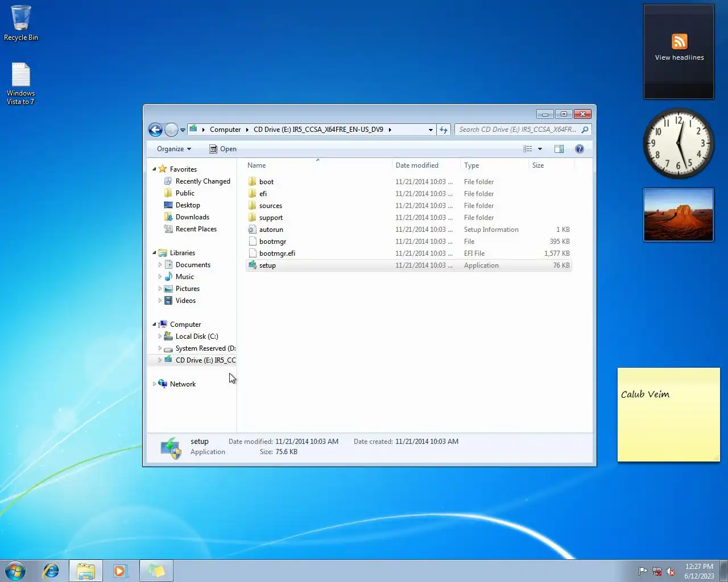Select the efi folder icon
This screenshot has width=728, height=582.
253,194
